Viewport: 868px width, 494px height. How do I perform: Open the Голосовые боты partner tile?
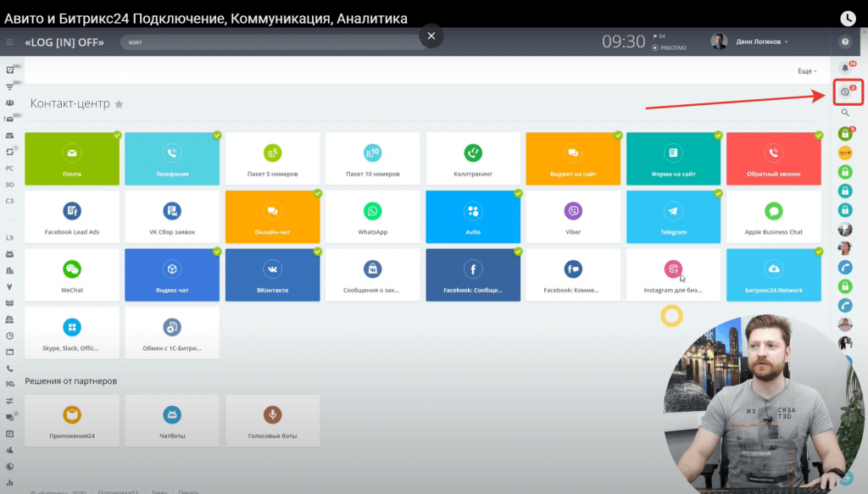point(272,420)
